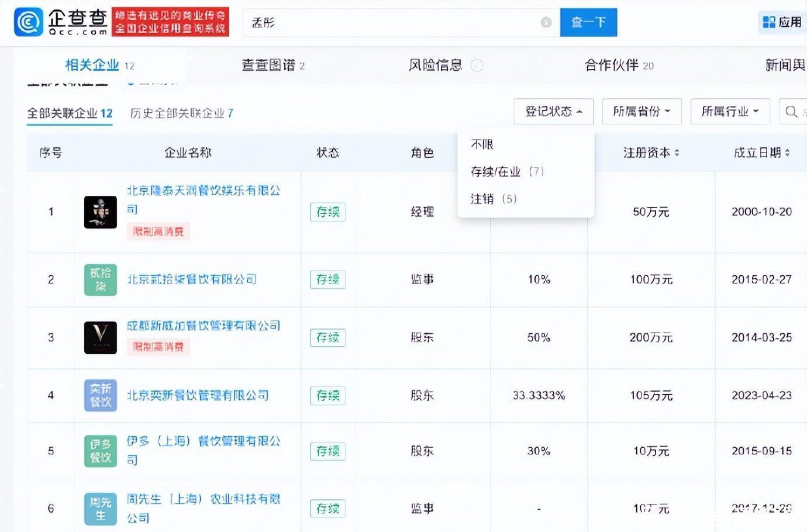Click 105万元 capital cell

coord(651,395)
